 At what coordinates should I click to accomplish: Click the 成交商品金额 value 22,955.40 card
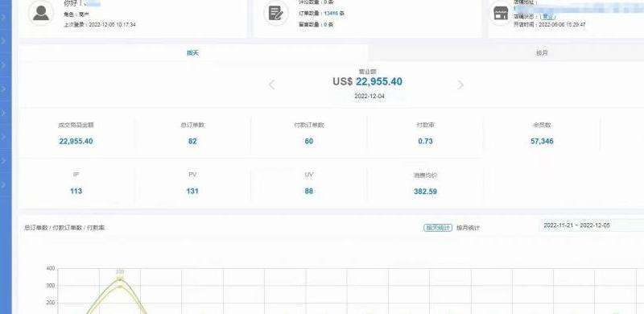(76, 142)
